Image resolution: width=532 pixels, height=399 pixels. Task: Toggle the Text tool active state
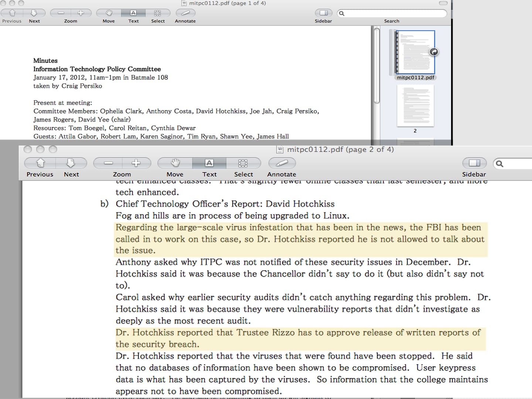209,163
